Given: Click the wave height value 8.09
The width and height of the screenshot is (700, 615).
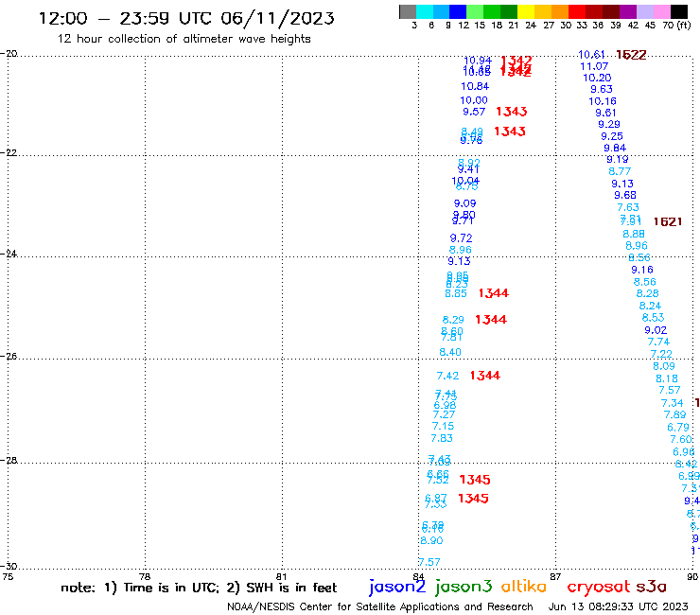Looking at the screenshot, I should click(x=664, y=366).
